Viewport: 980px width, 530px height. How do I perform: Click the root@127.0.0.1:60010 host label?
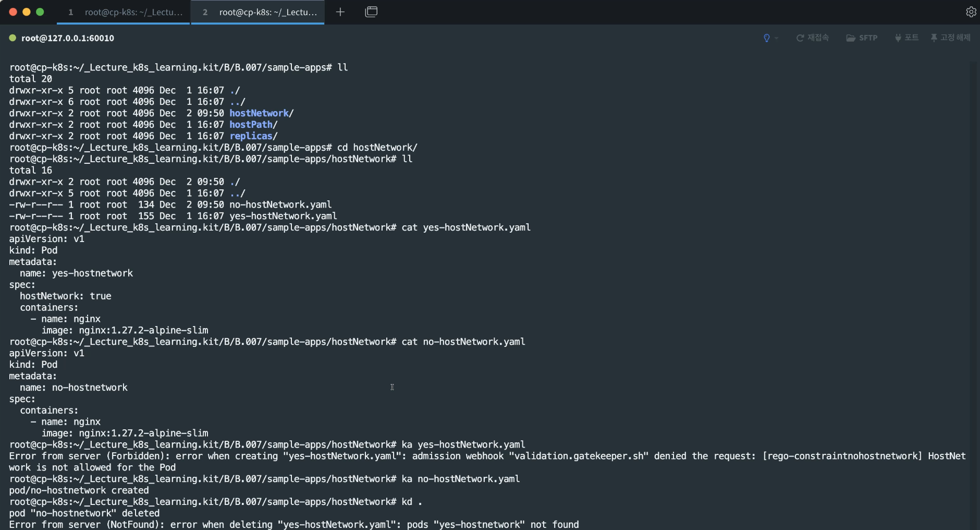point(68,38)
